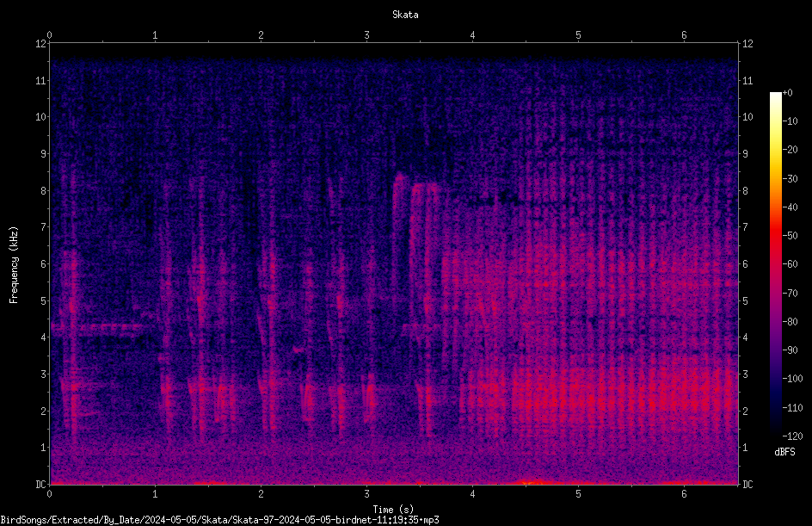Click the DC label on the left axis
Image resolution: width=812 pixels, height=526 pixels.
point(40,485)
